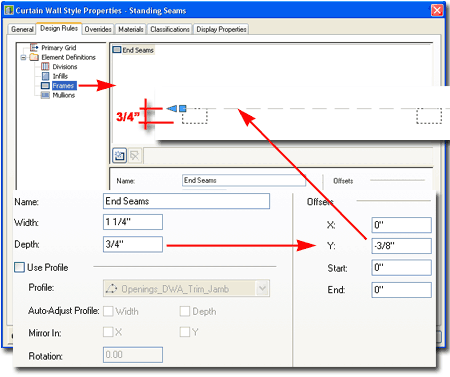Select Primary Grid in the tree
Screen dimensions: 450x377
point(59,48)
